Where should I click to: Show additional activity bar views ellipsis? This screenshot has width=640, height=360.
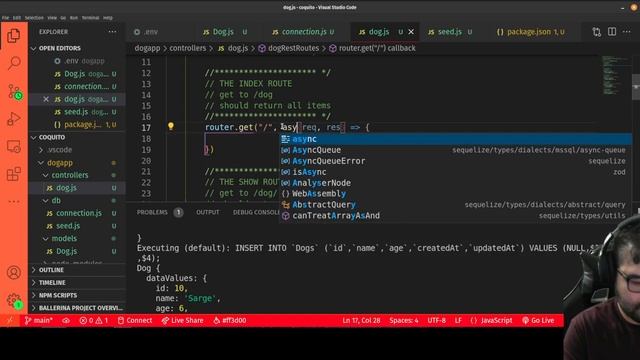click(13, 201)
